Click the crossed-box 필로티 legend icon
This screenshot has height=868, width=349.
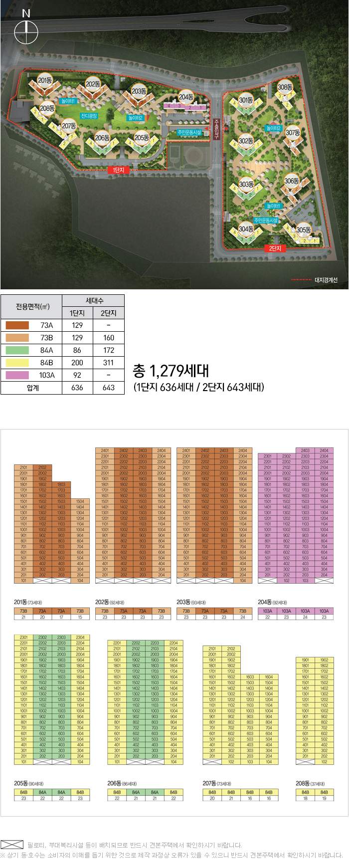pos(12,845)
